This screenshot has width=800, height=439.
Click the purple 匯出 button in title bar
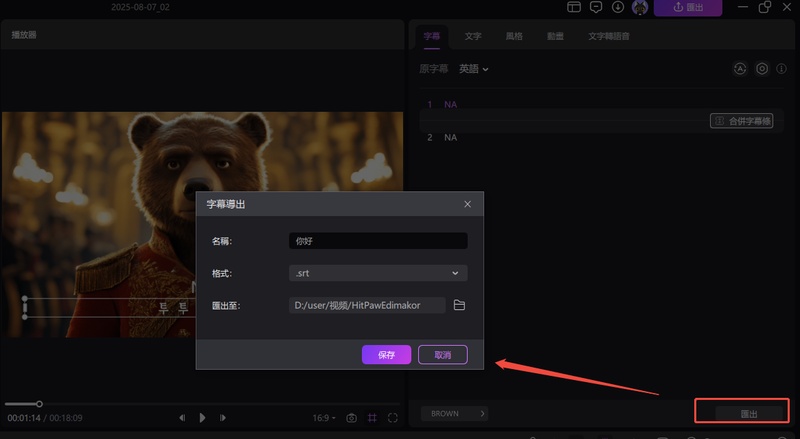[688, 8]
